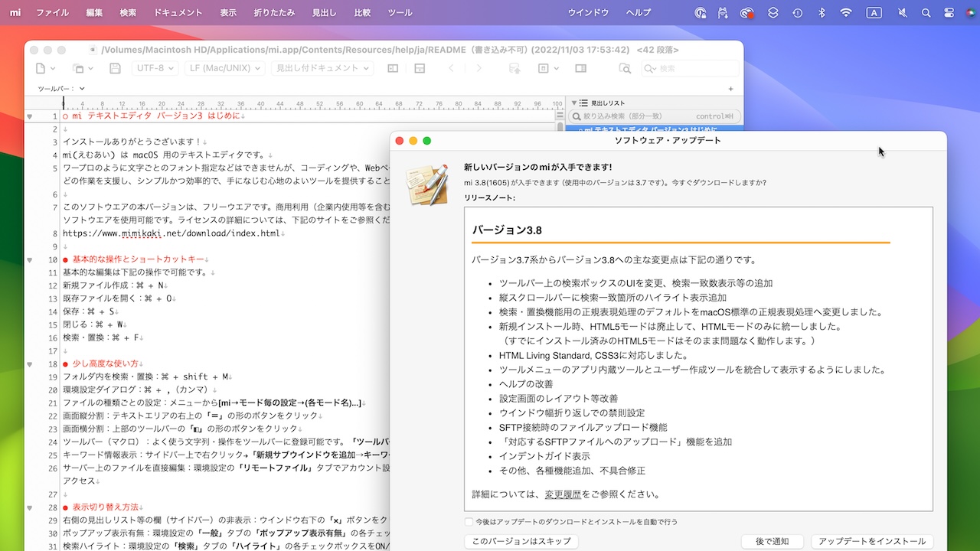This screenshot has height=551, width=980.
Task: Open the ヘルプ menu
Action: (x=639, y=12)
